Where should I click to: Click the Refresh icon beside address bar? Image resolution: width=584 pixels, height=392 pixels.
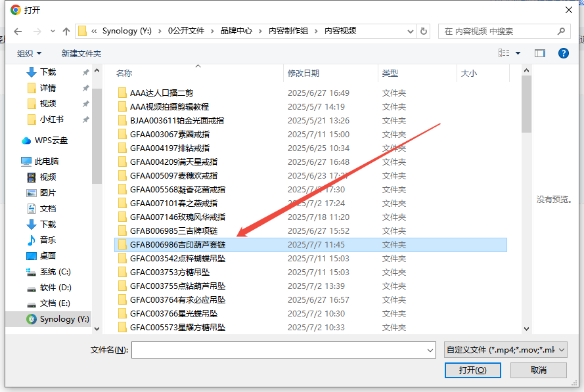click(x=424, y=31)
